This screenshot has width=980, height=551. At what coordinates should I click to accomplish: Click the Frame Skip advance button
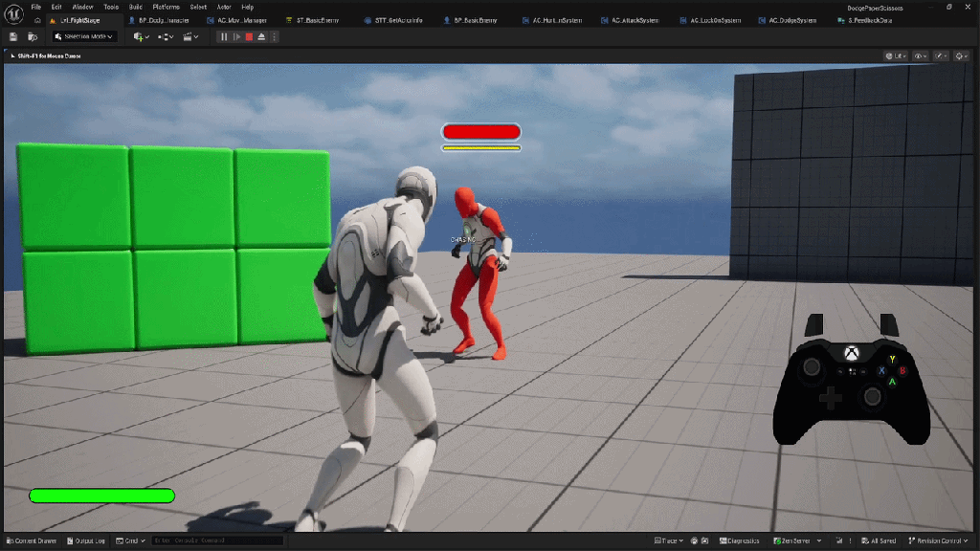point(236,36)
